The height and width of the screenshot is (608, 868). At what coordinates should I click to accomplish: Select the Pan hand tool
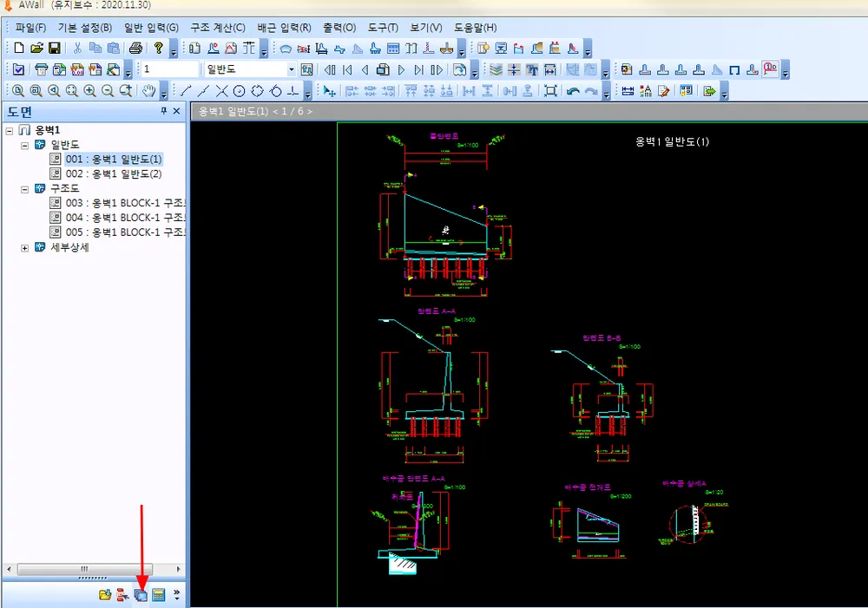coord(148,90)
